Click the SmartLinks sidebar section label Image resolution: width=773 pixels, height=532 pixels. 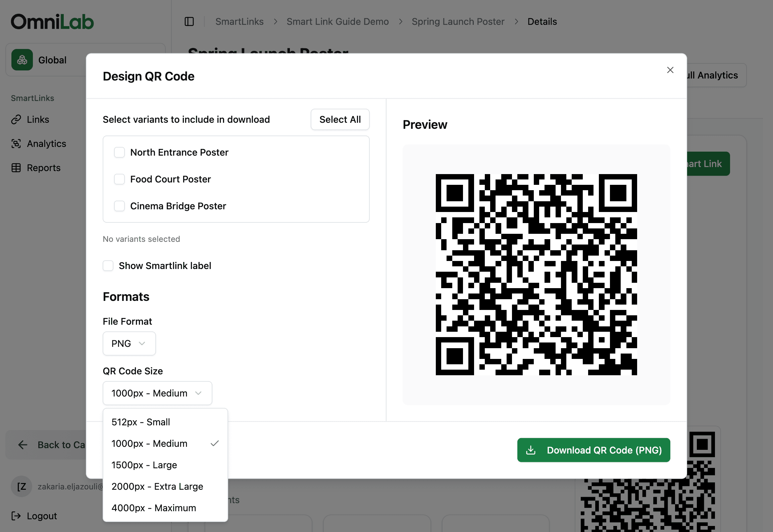tap(33, 98)
